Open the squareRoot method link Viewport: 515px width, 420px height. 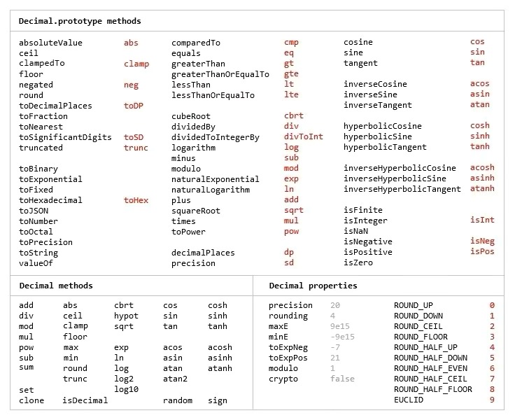(195, 211)
